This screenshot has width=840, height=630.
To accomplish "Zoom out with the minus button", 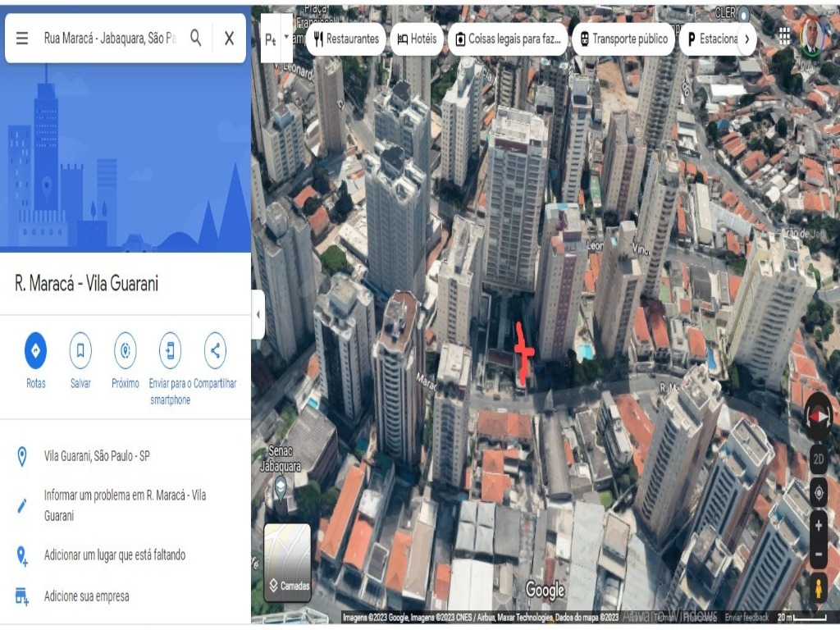I will [x=819, y=554].
